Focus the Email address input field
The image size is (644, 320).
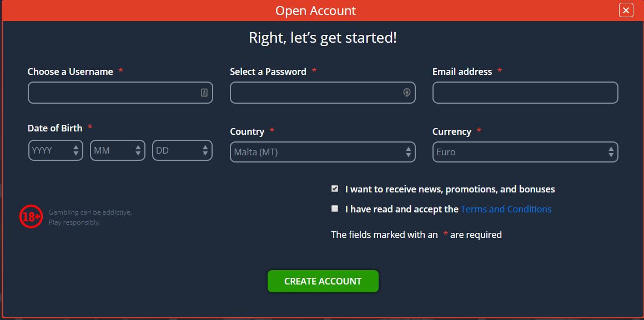[525, 93]
